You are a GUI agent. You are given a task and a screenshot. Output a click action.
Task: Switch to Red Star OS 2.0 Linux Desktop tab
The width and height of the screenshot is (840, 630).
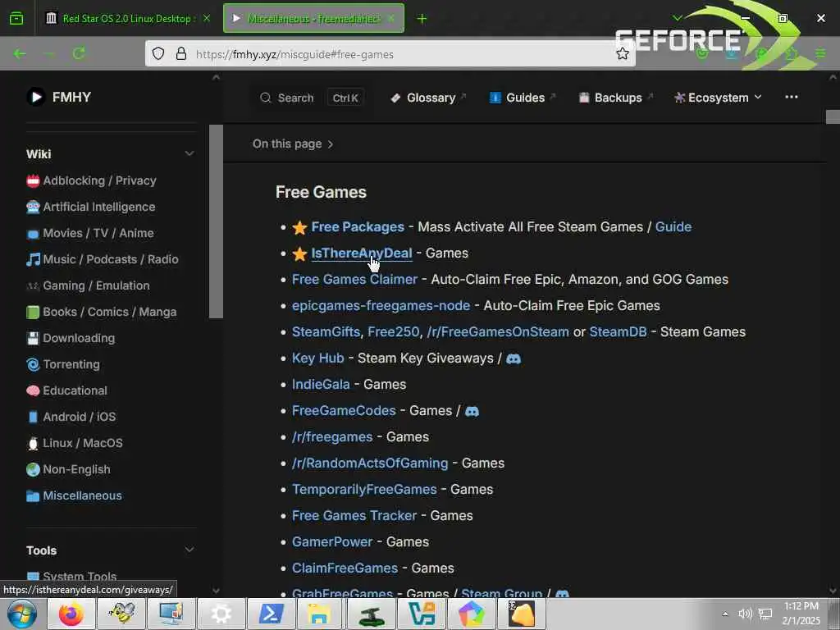click(x=127, y=18)
